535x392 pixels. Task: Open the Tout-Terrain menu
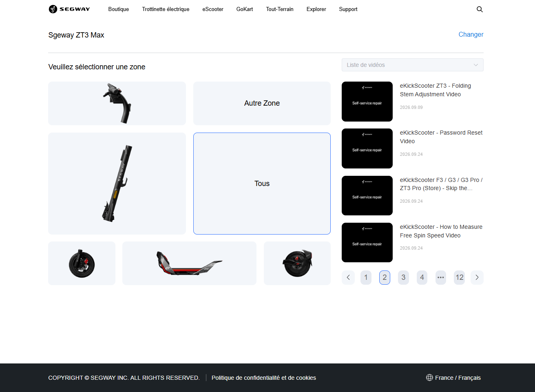click(x=280, y=9)
